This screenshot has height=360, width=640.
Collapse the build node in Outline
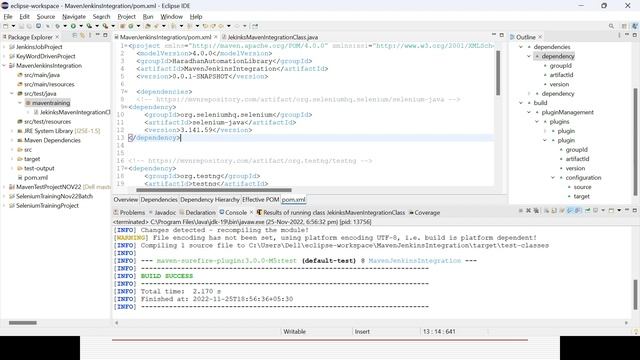(521, 103)
